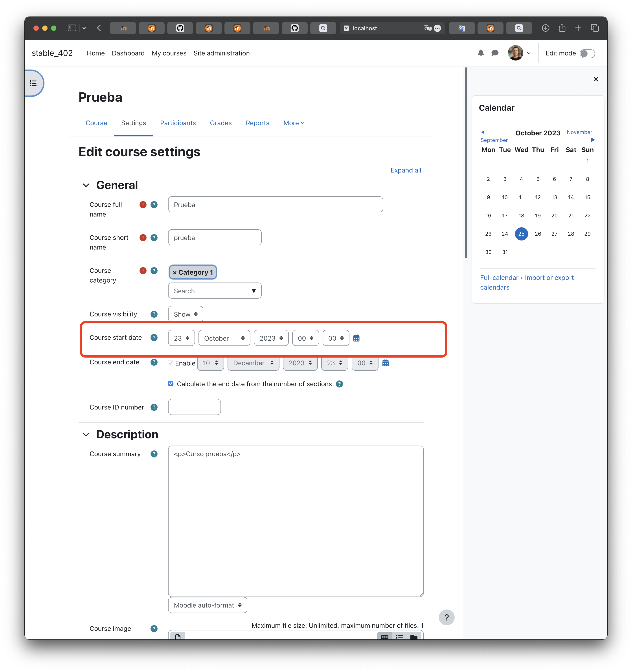
Task: Click the localhost address bar
Action: coord(392,28)
